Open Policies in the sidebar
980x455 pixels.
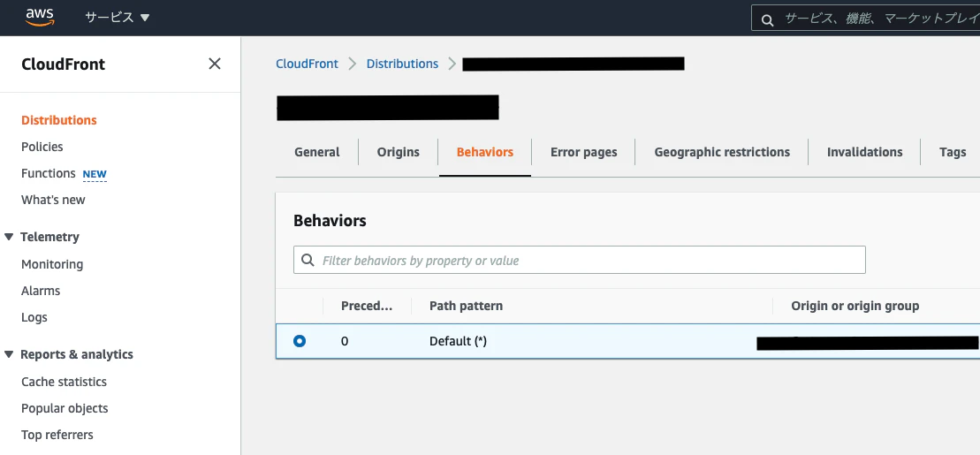[x=42, y=147]
